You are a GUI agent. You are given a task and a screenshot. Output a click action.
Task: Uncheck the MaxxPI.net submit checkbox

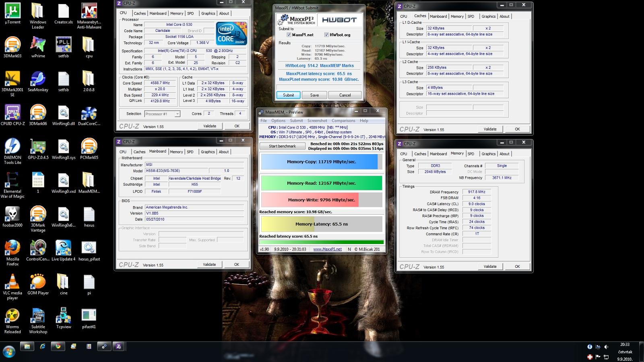click(289, 35)
